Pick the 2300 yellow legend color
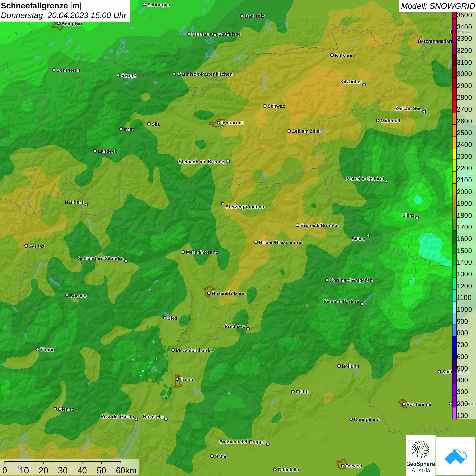476x476 pixels. pos(454,154)
